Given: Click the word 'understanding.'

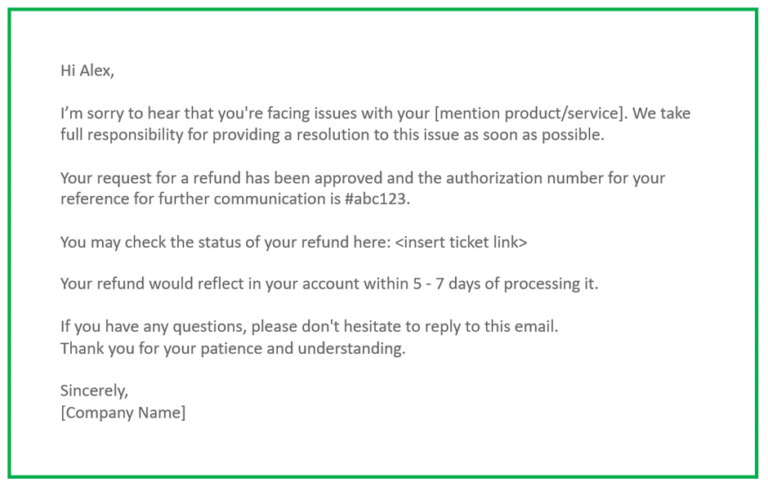Looking at the screenshot, I should pyautogui.click(x=352, y=348).
